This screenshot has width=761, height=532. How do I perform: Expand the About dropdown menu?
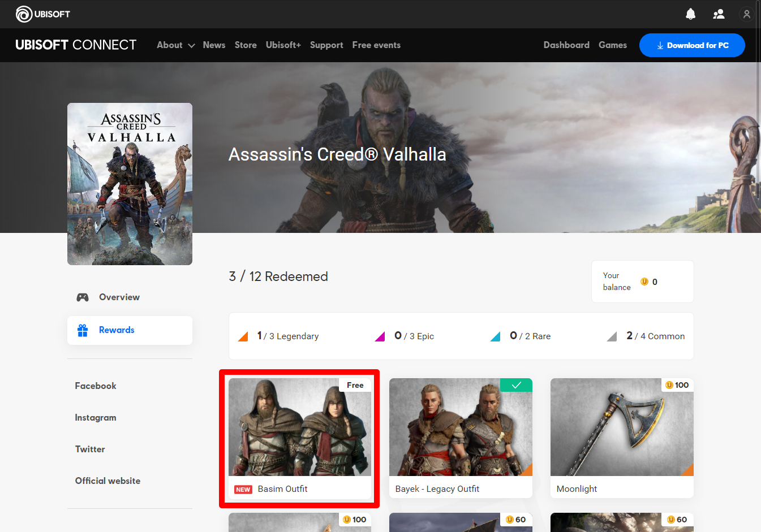pyautogui.click(x=175, y=45)
